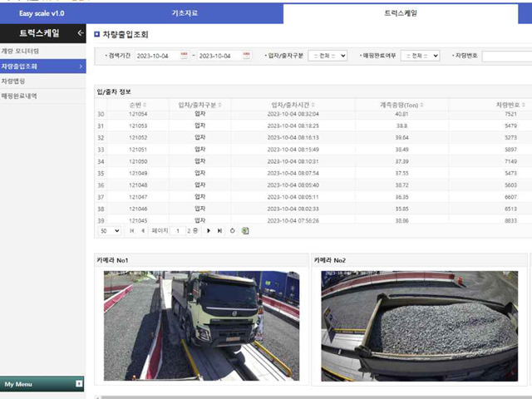
Task: Sort the table by 계측중량(Ton) column
Action: click(x=401, y=105)
